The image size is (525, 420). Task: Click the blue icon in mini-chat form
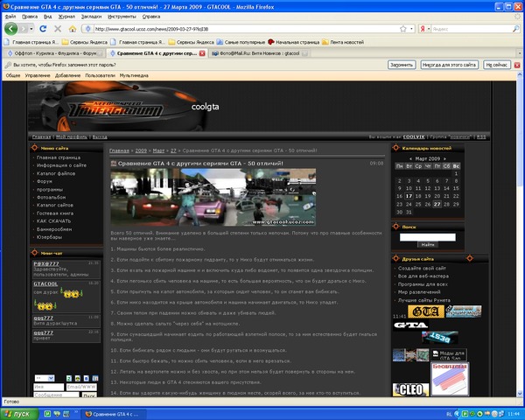87,378
